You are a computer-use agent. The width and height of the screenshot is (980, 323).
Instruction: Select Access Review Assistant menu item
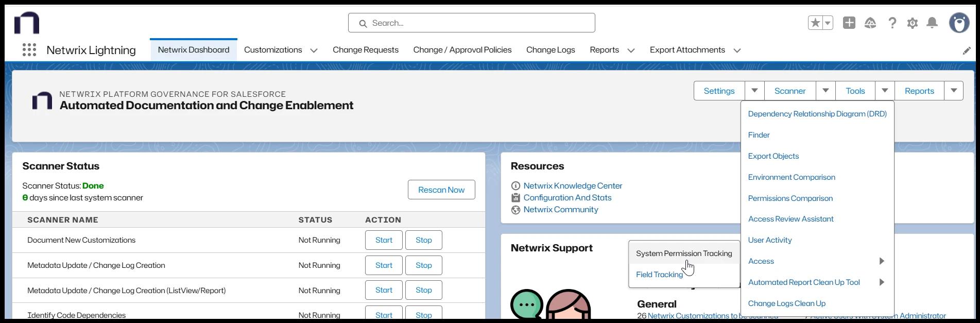[817, 219]
